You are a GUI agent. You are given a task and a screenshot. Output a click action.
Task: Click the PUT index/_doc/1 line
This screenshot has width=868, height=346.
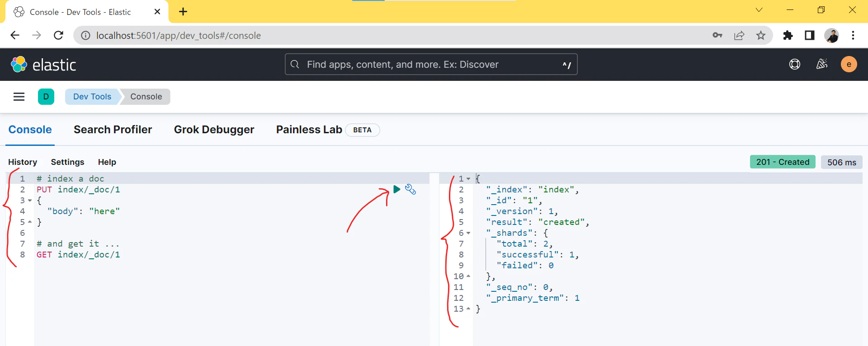tap(79, 190)
